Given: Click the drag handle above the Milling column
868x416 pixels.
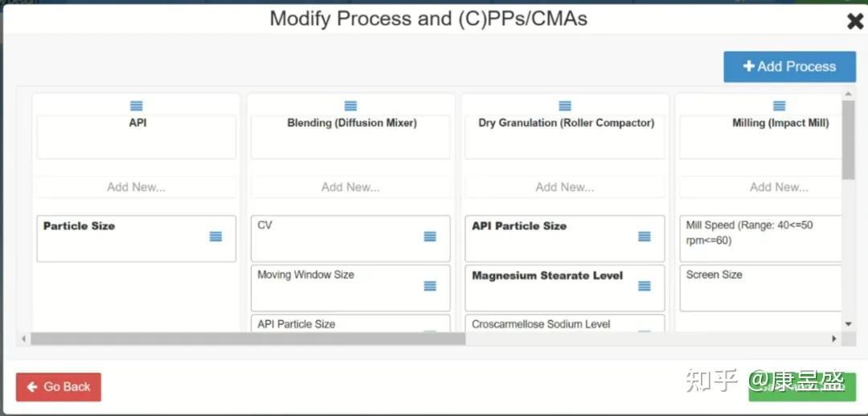Looking at the screenshot, I should (779, 106).
